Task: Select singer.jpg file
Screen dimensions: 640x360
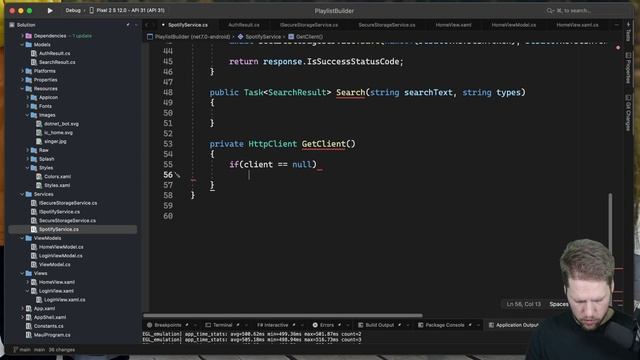Action: tap(55, 141)
